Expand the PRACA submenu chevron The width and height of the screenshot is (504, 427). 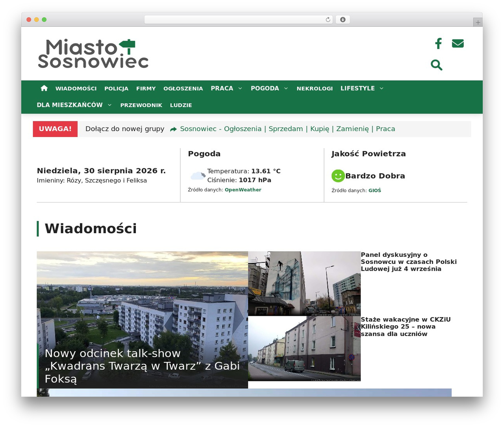240,88
